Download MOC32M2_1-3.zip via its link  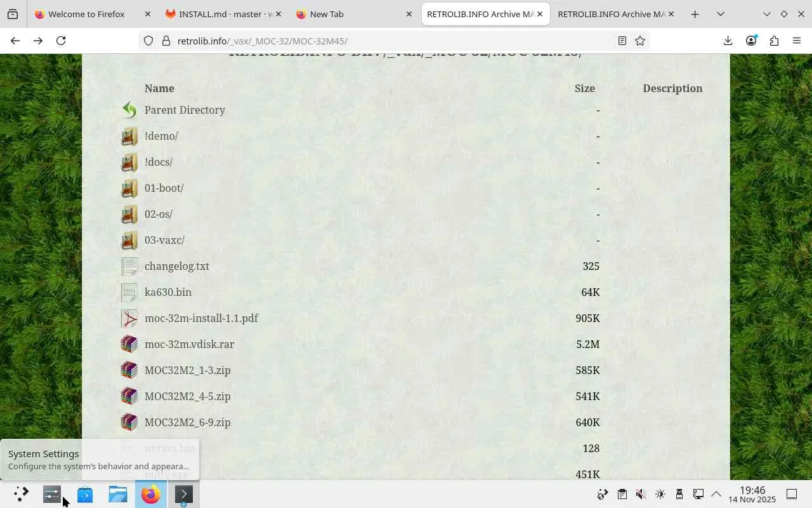click(188, 370)
